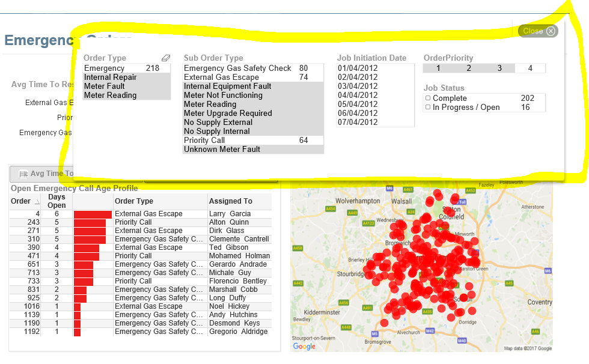Select Meter Not Functioning sub type
589x364 pixels.
(x=253, y=96)
